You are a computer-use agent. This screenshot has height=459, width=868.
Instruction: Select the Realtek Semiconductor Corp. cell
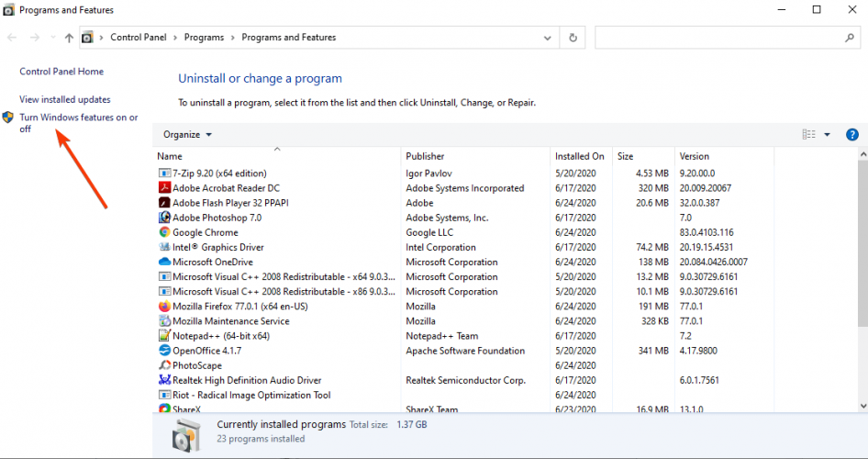(x=465, y=380)
